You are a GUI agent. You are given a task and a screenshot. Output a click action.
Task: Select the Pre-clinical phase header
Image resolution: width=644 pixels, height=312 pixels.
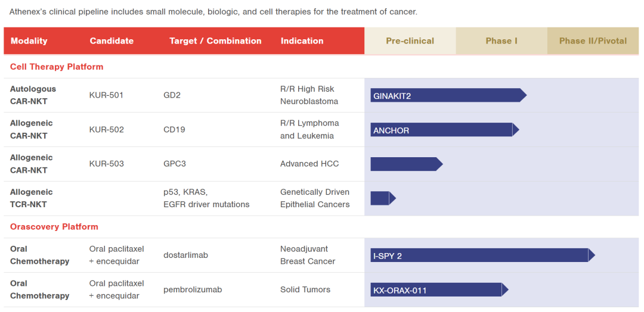[410, 41]
